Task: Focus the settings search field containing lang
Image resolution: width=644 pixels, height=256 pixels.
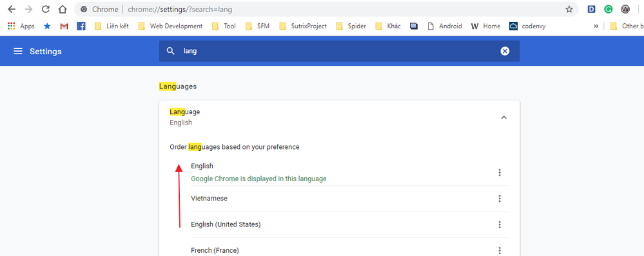Action: click(339, 51)
